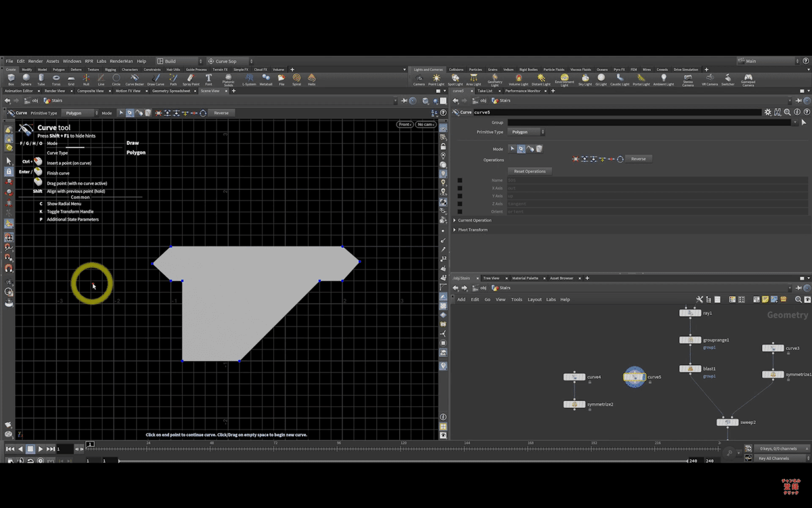Toggle Select mode in parameter pane Mode row

(x=512, y=149)
